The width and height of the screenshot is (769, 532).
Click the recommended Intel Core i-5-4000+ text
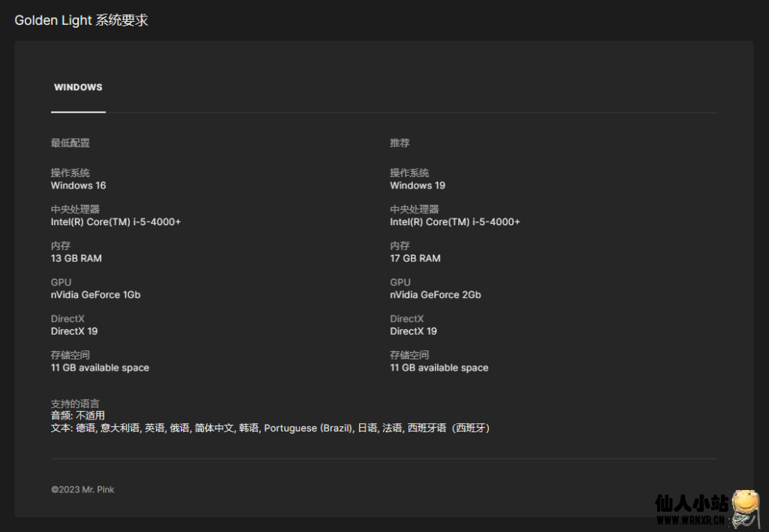coord(455,222)
